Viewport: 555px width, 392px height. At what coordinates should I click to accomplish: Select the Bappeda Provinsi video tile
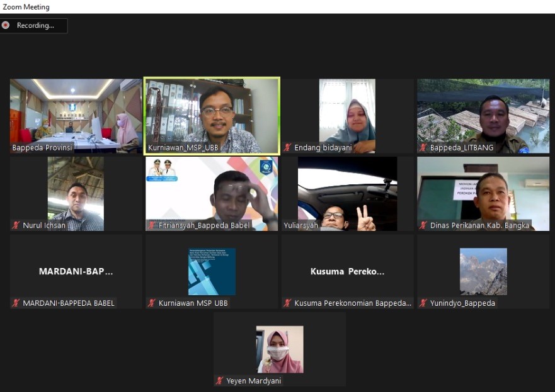[76, 113]
